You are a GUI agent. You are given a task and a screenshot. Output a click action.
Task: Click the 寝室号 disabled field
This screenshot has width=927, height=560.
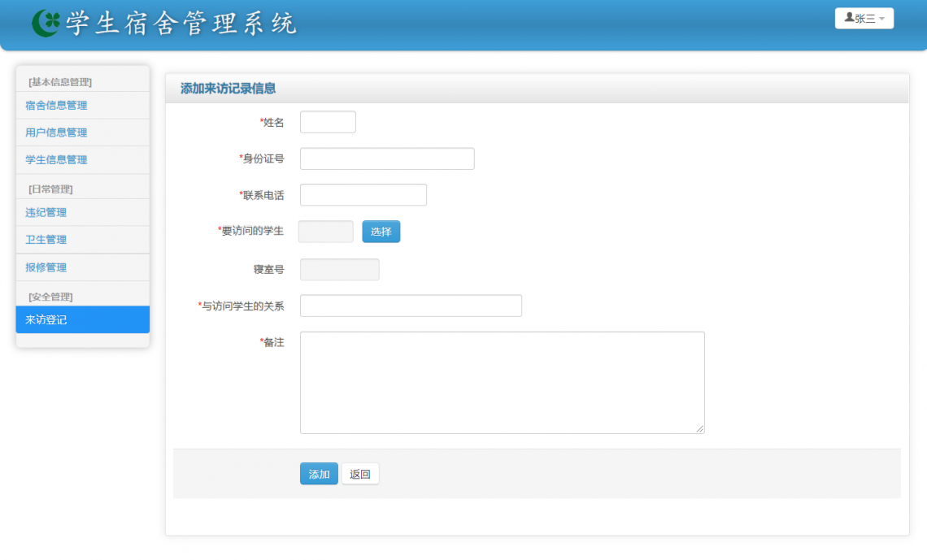click(x=339, y=269)
